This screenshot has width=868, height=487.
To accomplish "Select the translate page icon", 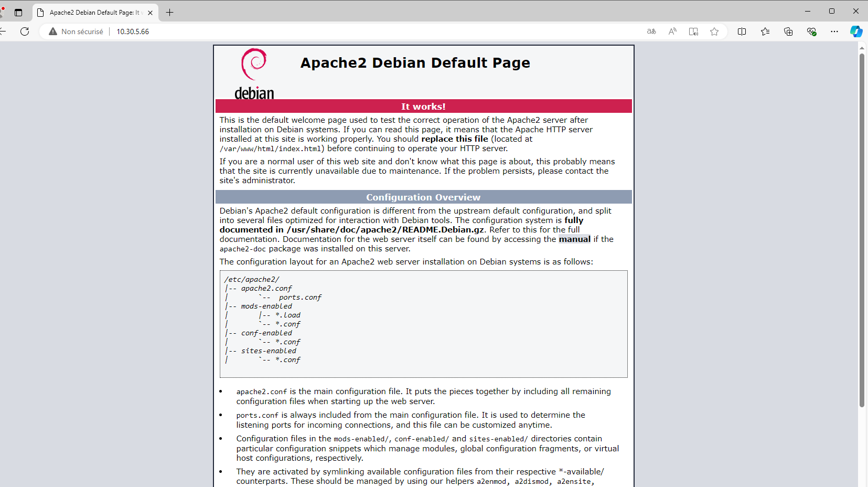I will 651,31.
